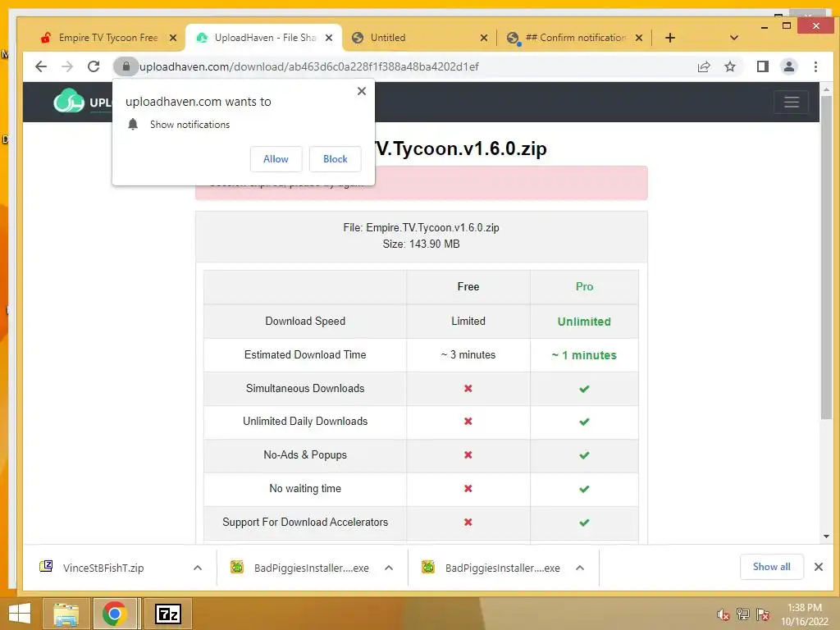The width and height of the screenshot is (840, 630).
Task: Open the Chrome three-dot menu
Action: [x=815, y=66]
